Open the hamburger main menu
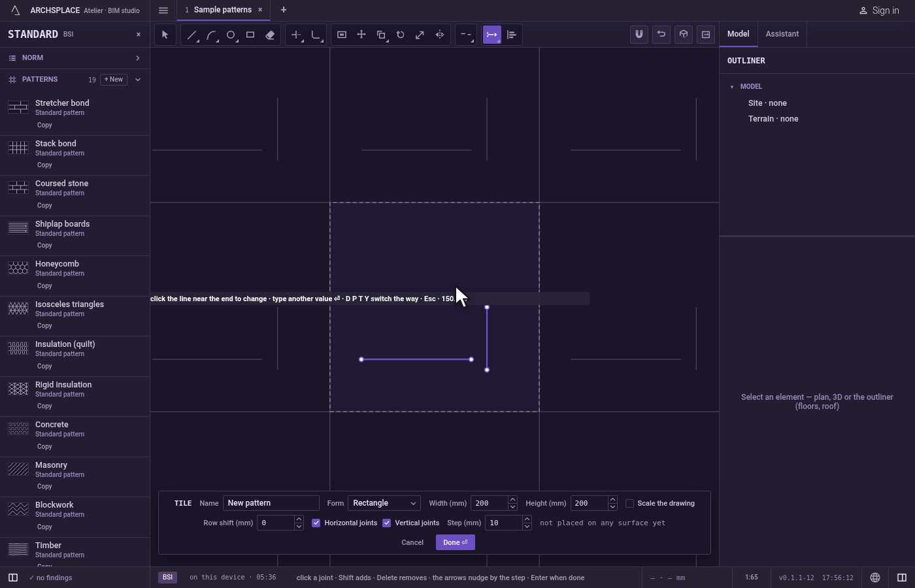This screenshot has height=588, width=915. 163,10
